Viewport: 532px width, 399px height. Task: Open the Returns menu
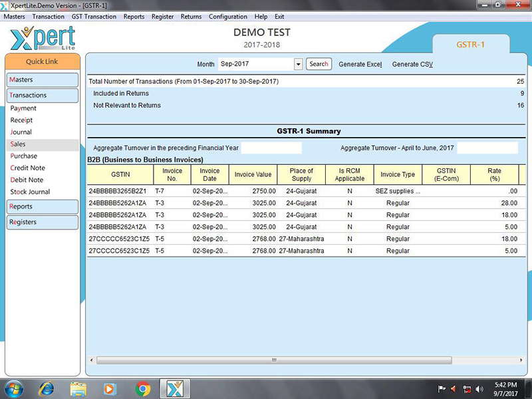pos(191,17)
